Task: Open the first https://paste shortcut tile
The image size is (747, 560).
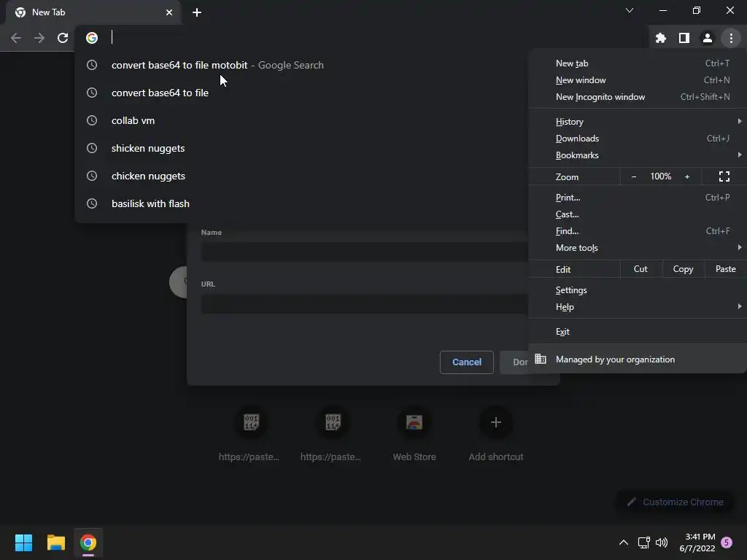Action: 251,434
